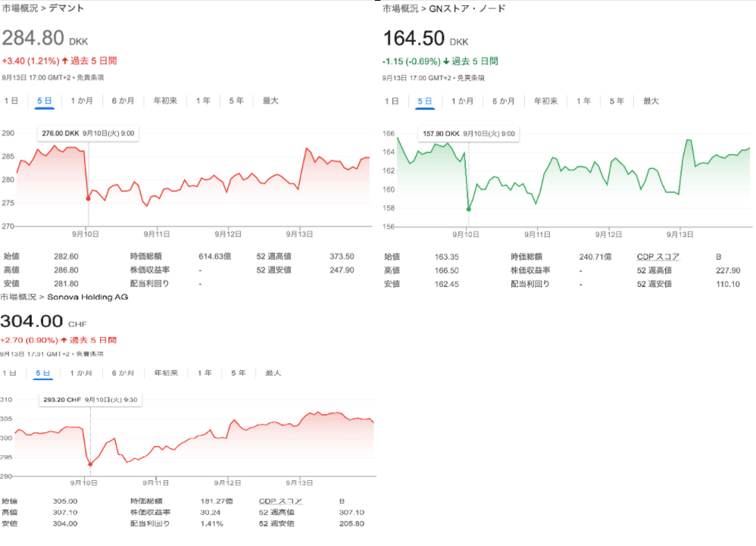This screenshot has height=546, width=756.
Task: Choose 1年 tab for the デマント chart
Action: [203, 101]
